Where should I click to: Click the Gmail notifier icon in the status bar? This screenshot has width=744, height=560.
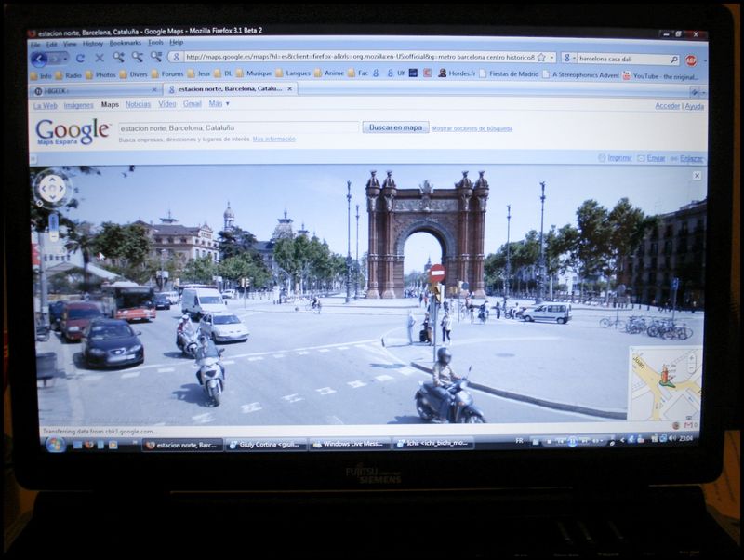click(x=688, y=425)
